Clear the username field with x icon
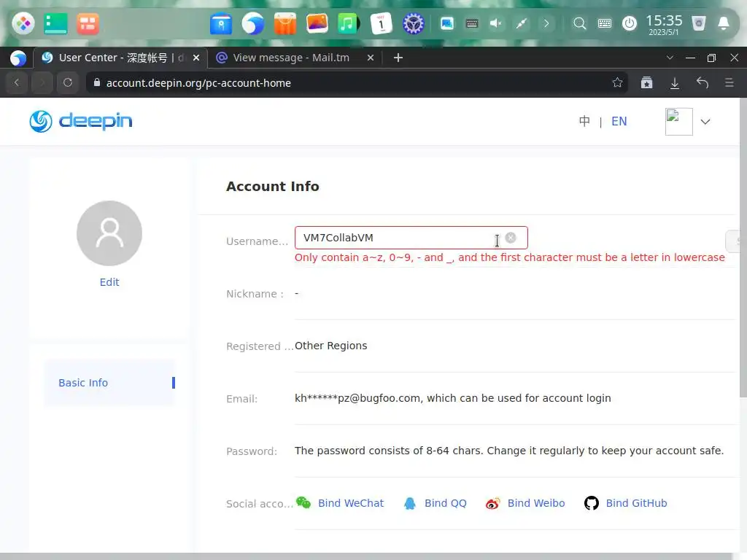Screen dimensions: 747x560 (510, 238)
